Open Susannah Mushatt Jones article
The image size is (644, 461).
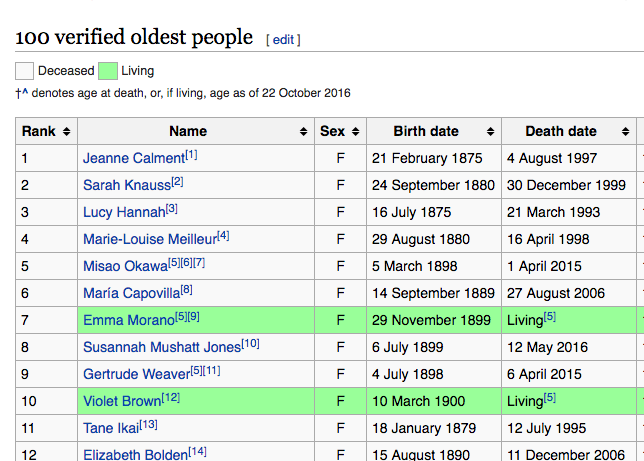click(x=162, y=347)
